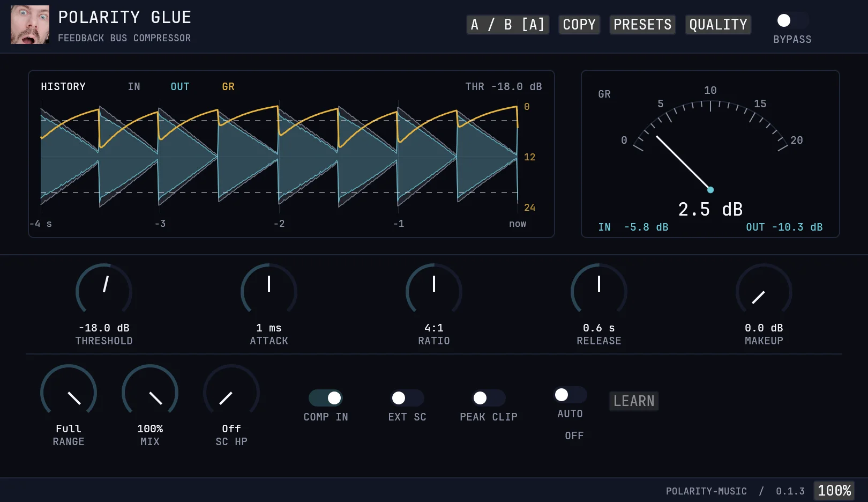Click the OFF label under AUTO
Screen dimensions: 868x502
[574, 435]
